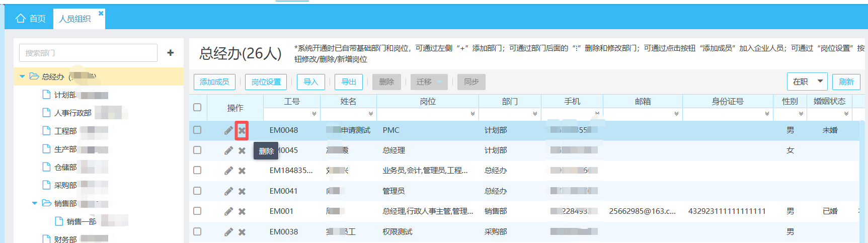The width and height of the screenshot is (868, 243).
Task: Click the home icon on 首页 tab
Action: [21, 19]
